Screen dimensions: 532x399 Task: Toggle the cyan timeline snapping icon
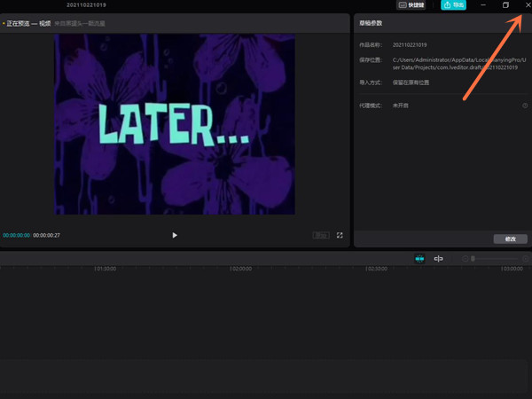coord(420,259)
